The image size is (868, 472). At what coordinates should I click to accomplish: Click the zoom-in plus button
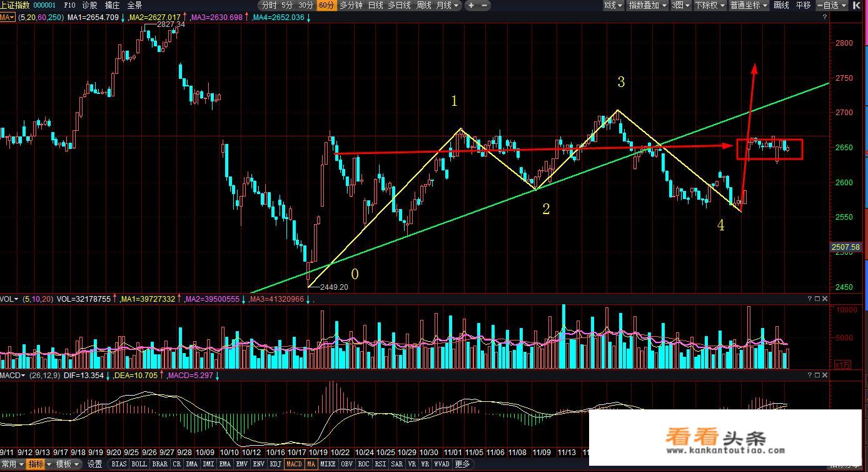[471, 5]
